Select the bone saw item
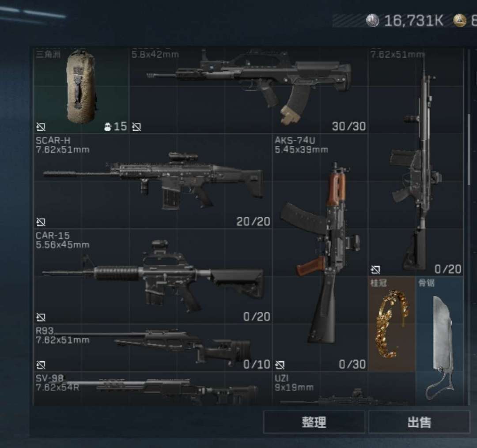The height and width of the screenshot is (448, 477). point(439,341)
